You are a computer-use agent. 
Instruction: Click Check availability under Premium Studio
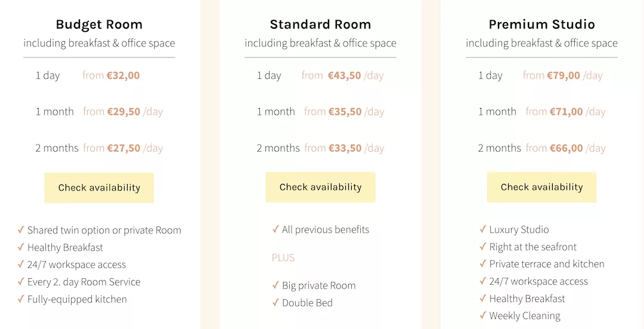(x=541, y=187)
